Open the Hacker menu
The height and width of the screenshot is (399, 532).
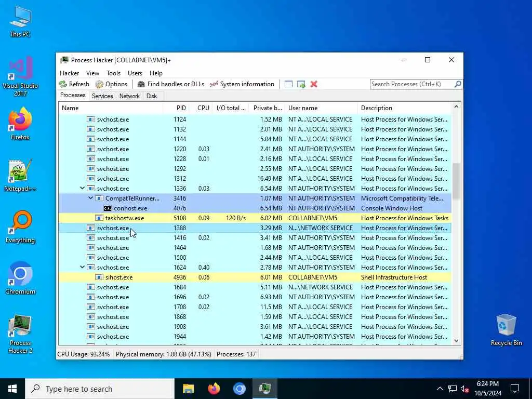[69, 73]
